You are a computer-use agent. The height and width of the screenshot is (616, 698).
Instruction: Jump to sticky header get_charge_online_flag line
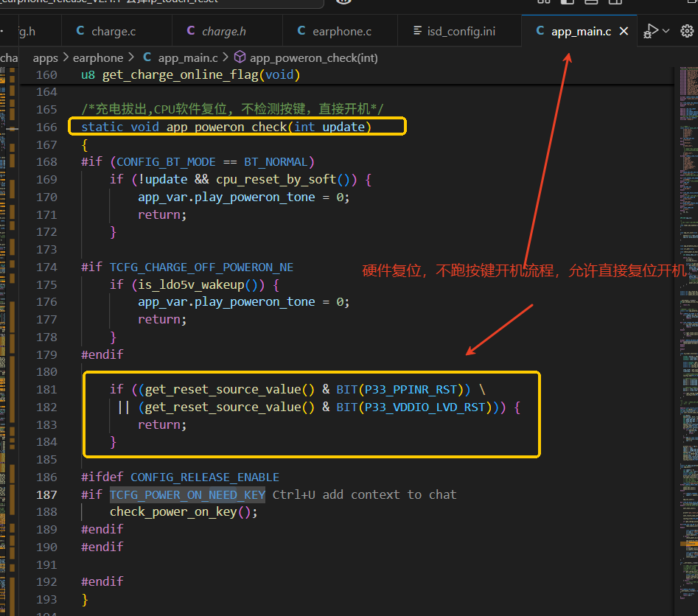[190, 74]
